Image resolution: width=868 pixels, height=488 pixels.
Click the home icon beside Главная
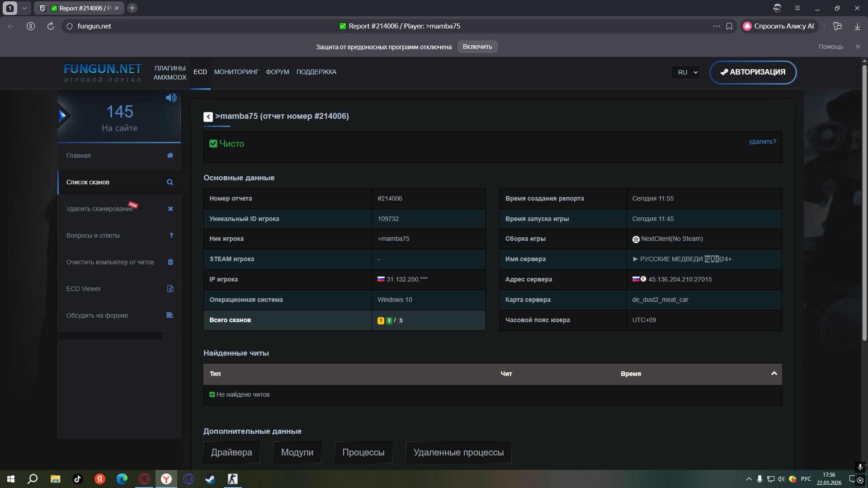point(170,155)
